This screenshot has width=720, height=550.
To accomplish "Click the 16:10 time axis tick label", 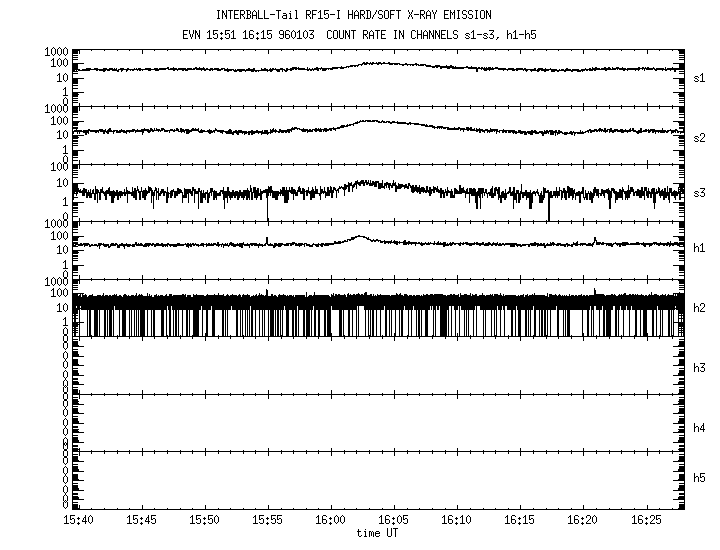I will click(x=457, y=521).
